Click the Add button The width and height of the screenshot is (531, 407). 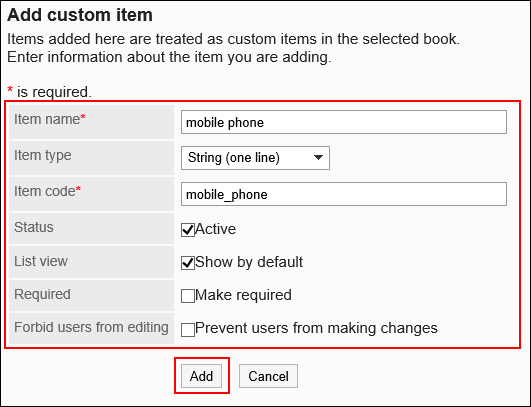(201, 376)
